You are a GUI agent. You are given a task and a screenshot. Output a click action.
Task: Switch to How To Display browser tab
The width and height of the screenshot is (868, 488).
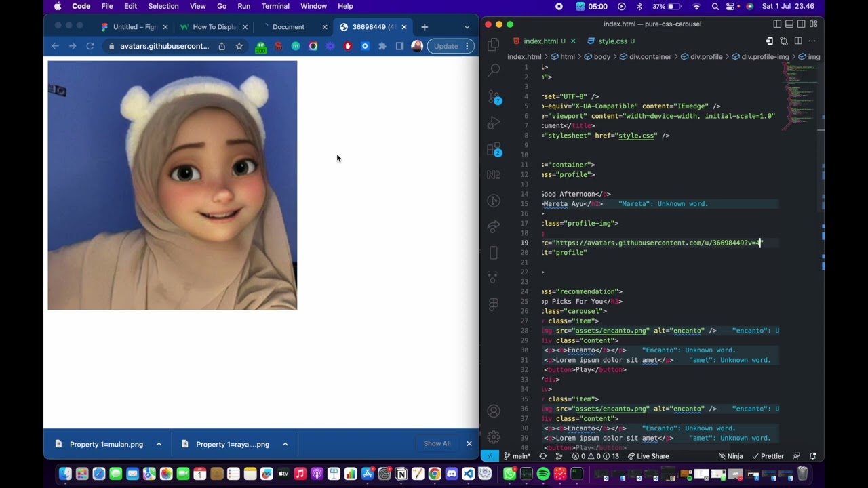214,27
